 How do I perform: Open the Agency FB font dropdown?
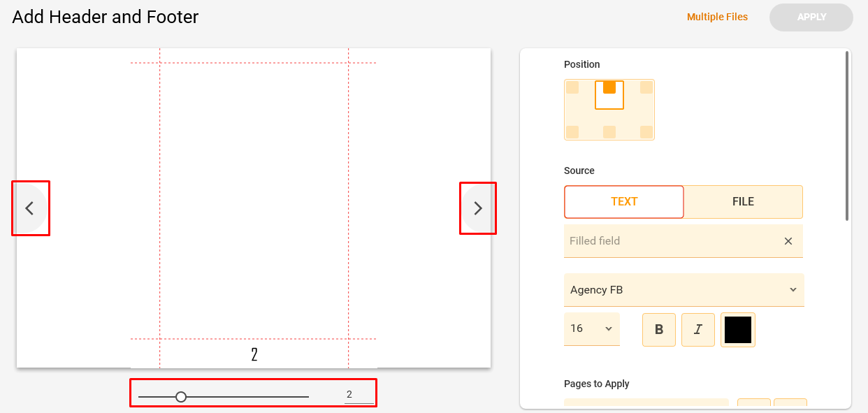pos(684,290)
